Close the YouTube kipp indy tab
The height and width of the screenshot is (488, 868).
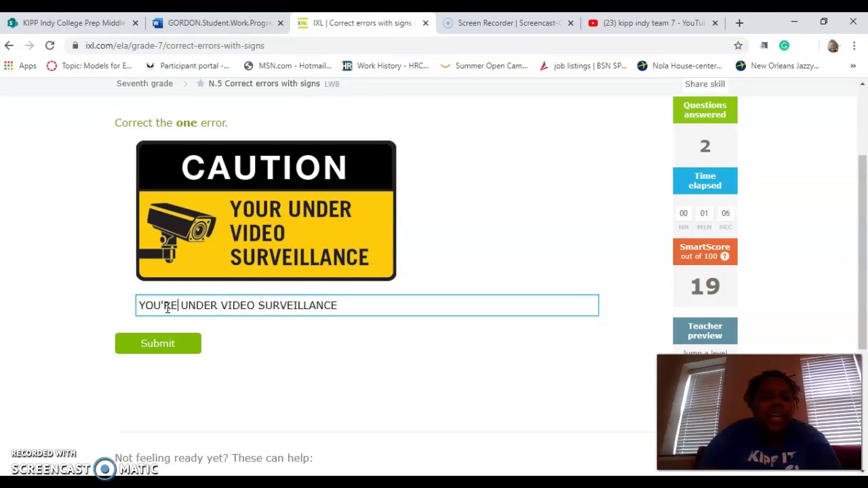point(715,23)
